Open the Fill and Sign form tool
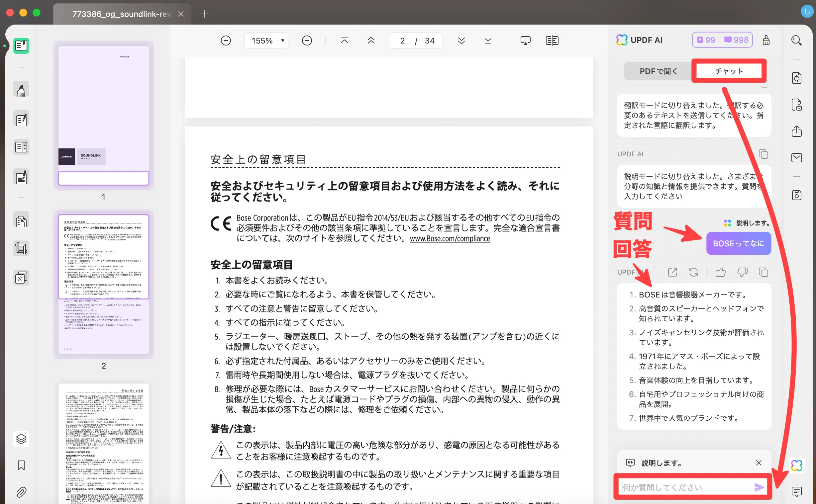Viewport: 816px width, 504px height. pos(21,177)
